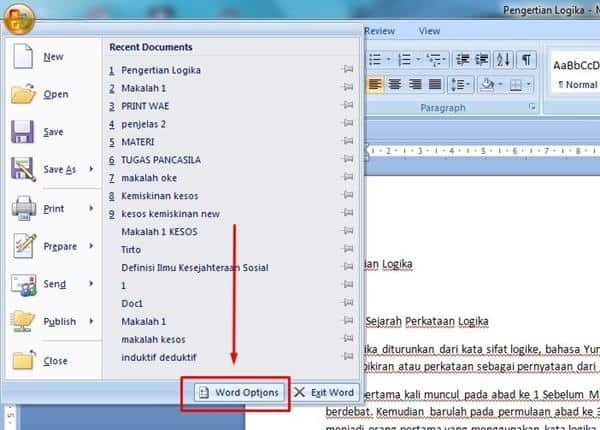
Task: Expand the Prepare submenu arrow
Action: (x=91, y=246)
